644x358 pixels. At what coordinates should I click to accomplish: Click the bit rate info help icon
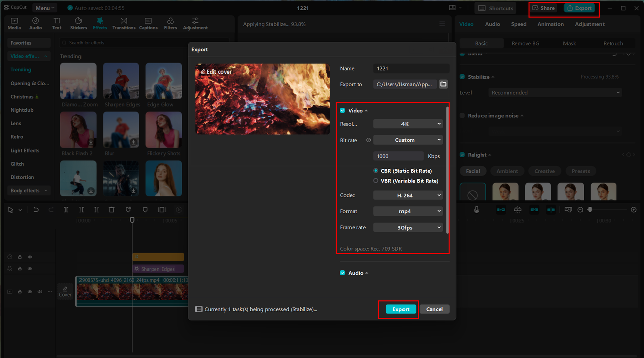click(369, 140)
